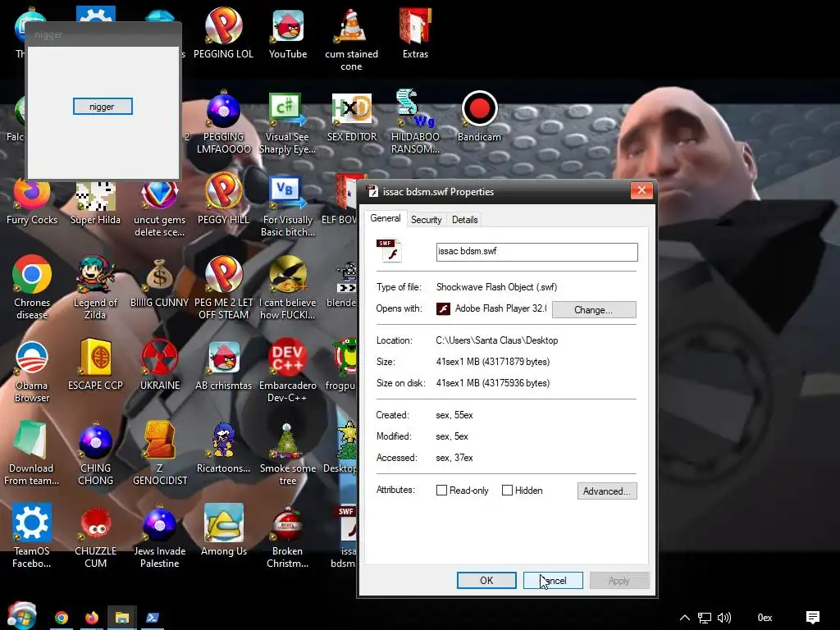Open Chrome from the taskbar

click(x=62, y=618)
